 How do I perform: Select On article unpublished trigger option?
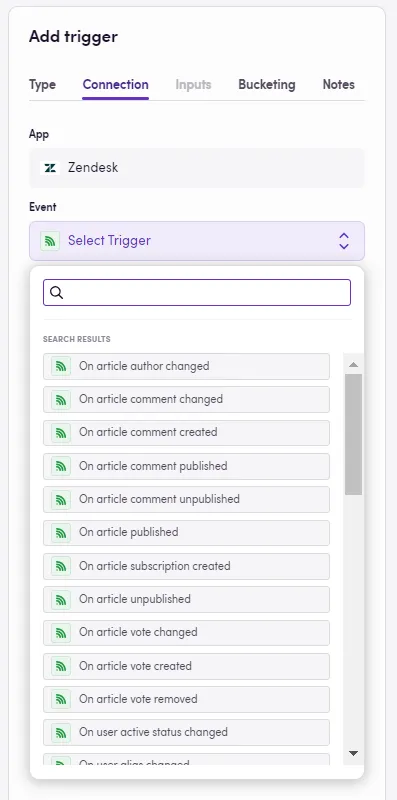(x=186, y=599)
